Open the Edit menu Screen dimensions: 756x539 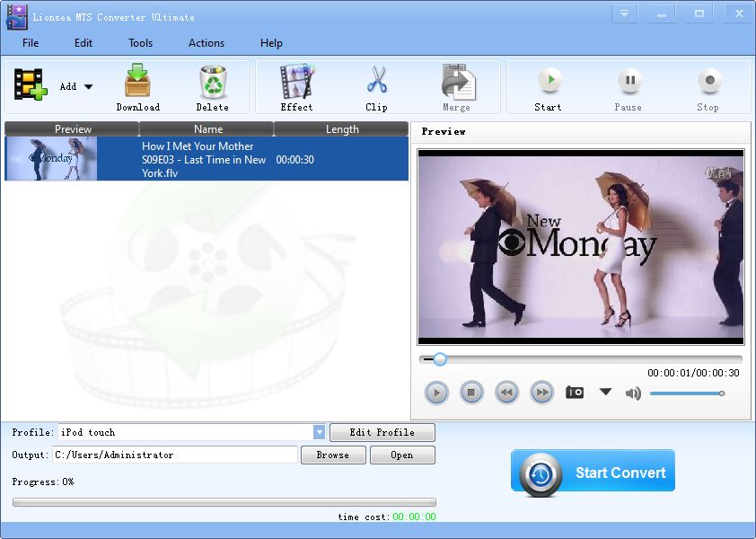click(x=83, y=43)
